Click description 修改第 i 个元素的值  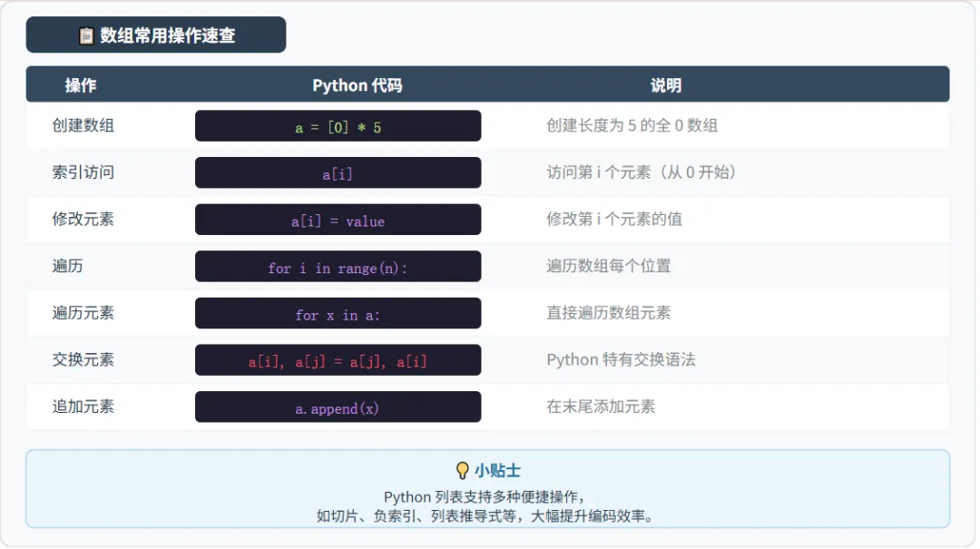614,219
